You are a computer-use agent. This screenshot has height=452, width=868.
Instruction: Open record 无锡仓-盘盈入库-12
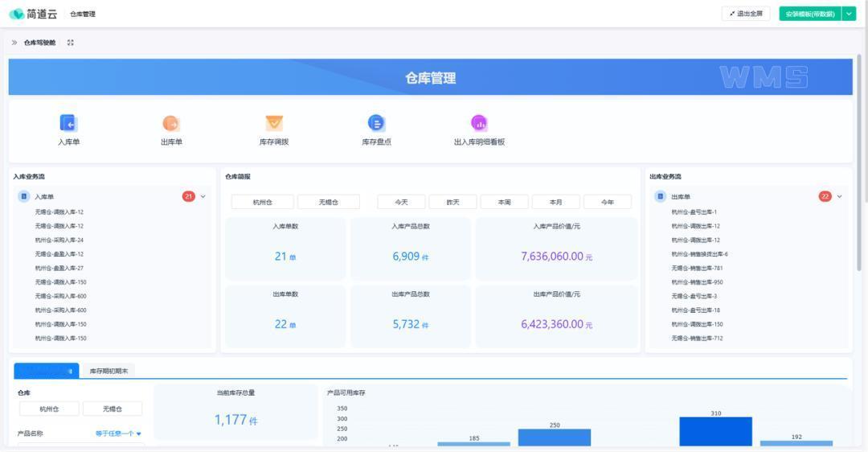[x=59, y=254]
